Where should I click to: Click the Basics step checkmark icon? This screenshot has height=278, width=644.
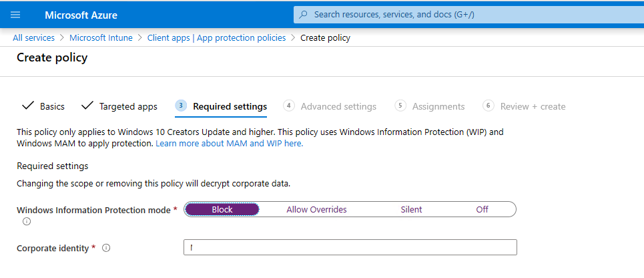coord(28,106)
